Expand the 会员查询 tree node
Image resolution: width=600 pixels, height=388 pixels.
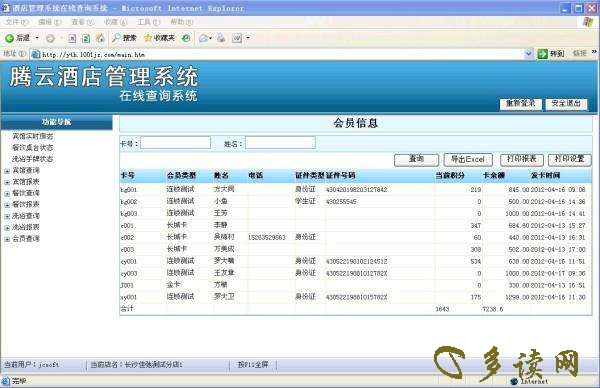[7, 240]
